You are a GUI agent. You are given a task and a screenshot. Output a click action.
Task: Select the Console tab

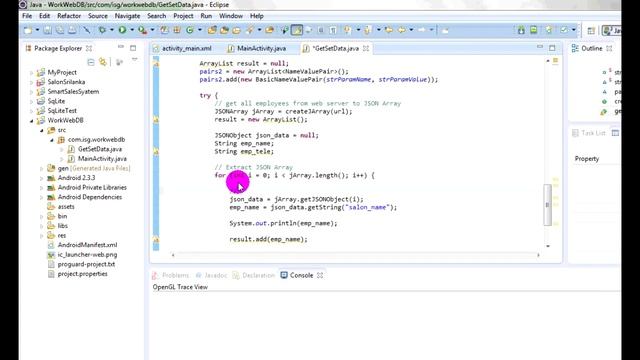point(301,276)
